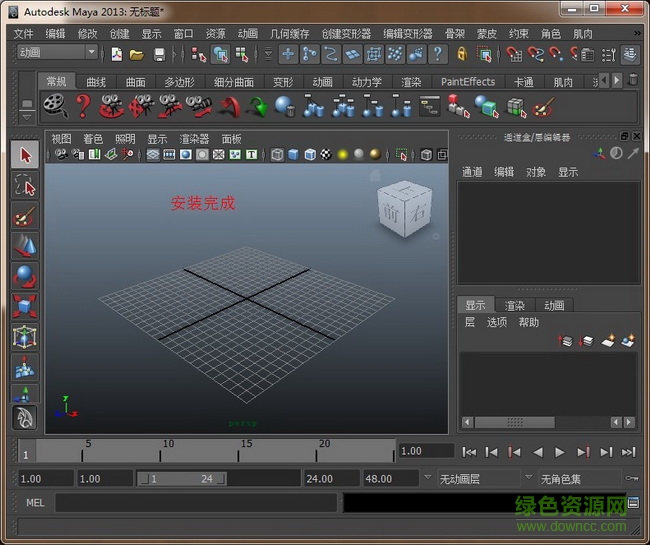Image resolution: width=650 pixels, height=545 pixels.
Task: Pick the Move tool with cone icon
Action: pyautogui.click(x=24, y=246)
